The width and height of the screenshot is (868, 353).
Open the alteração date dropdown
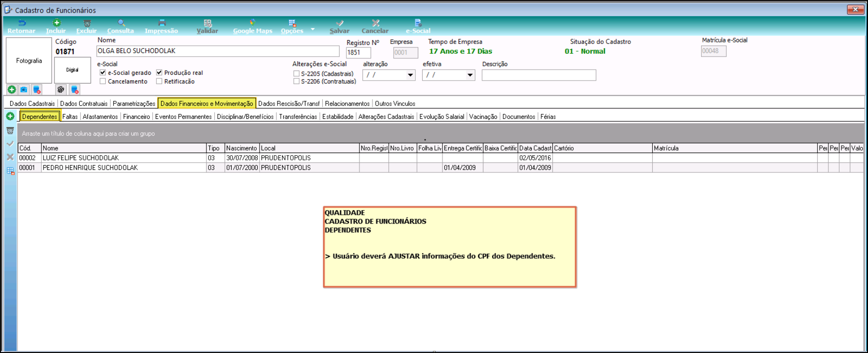click(410, 75)
